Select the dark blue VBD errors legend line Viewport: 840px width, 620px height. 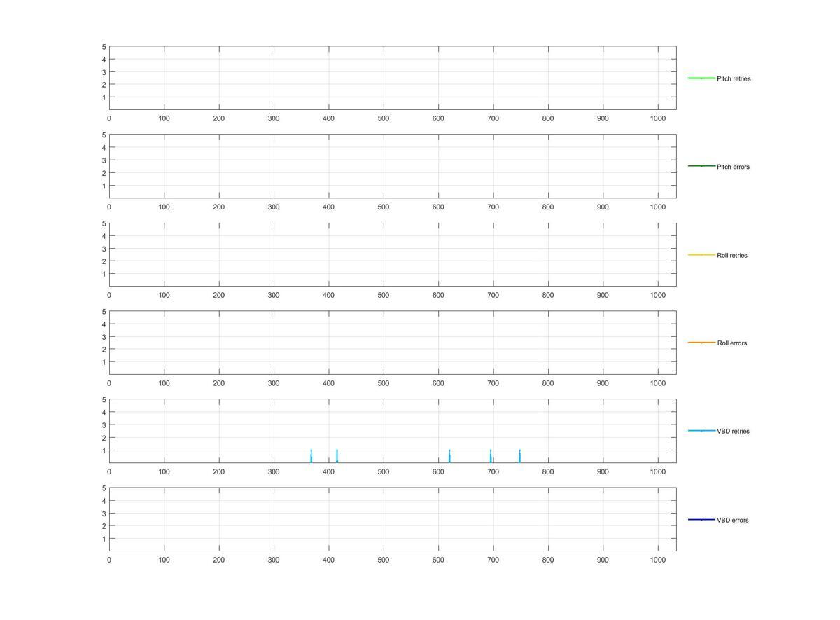click(x=701, y=519)
